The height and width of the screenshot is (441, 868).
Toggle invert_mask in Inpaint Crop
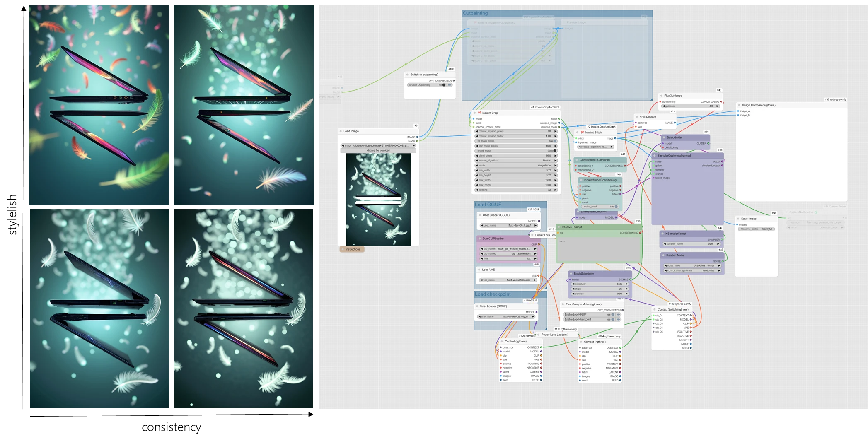555,151
